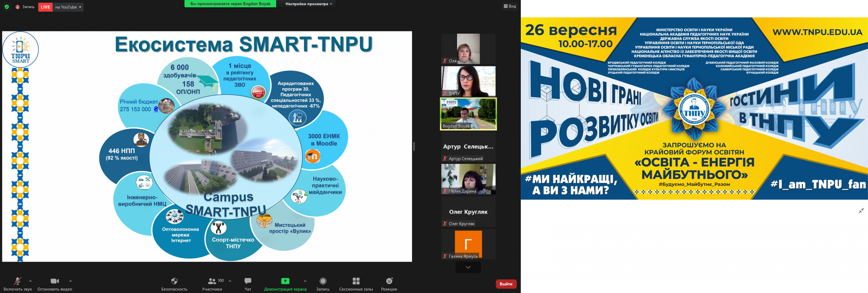Select Bogdan Buyak's video thumbnail
The image size is (868, 293).
[x=468, y=114]
